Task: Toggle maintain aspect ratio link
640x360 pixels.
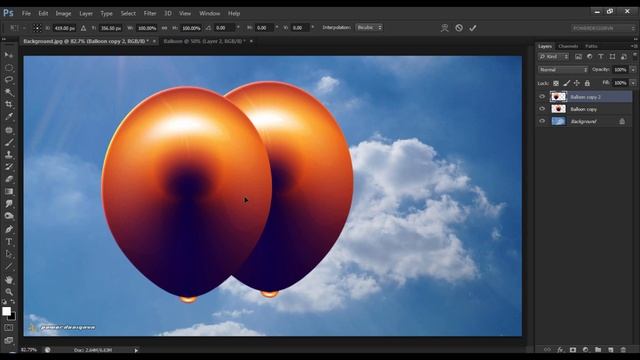Action: click(x=164, y=28)
